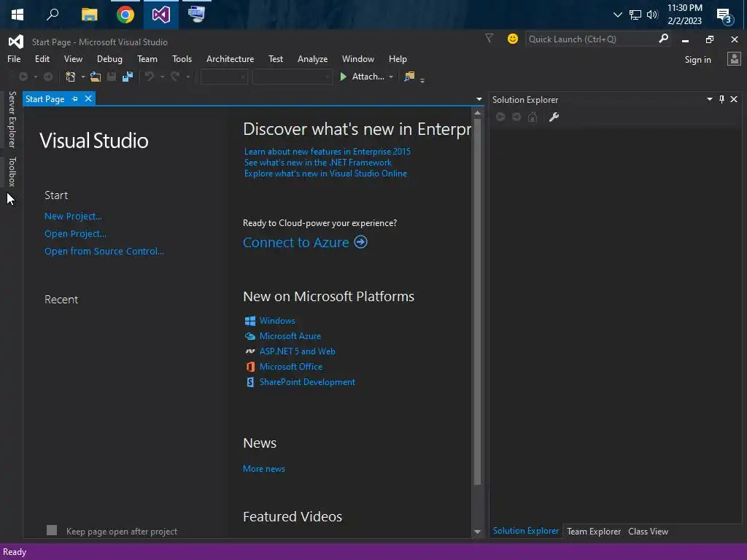This screenshot has height=560, width=747.
Task: Click the Solution Explorer Forward icon
Action: (x=516, y=117)
